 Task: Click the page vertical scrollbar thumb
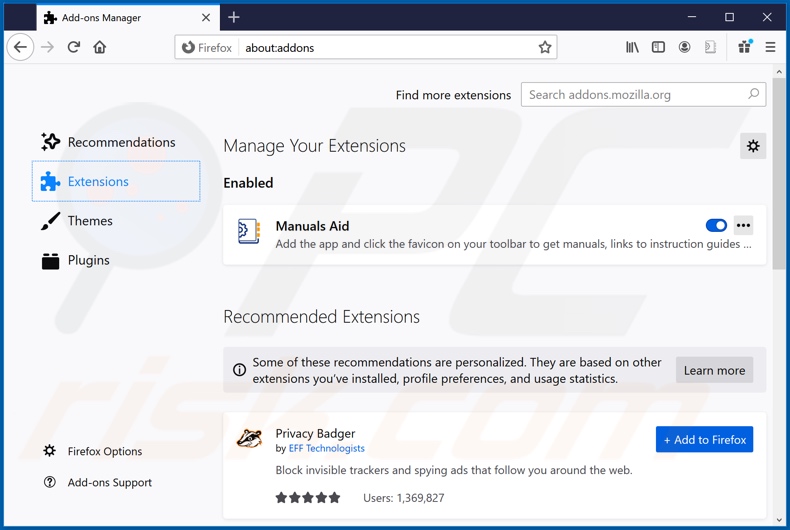coord(779,174)
